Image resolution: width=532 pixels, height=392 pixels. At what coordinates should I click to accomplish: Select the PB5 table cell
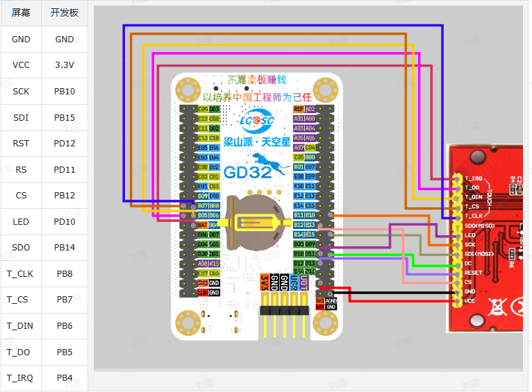coord(65,352)
